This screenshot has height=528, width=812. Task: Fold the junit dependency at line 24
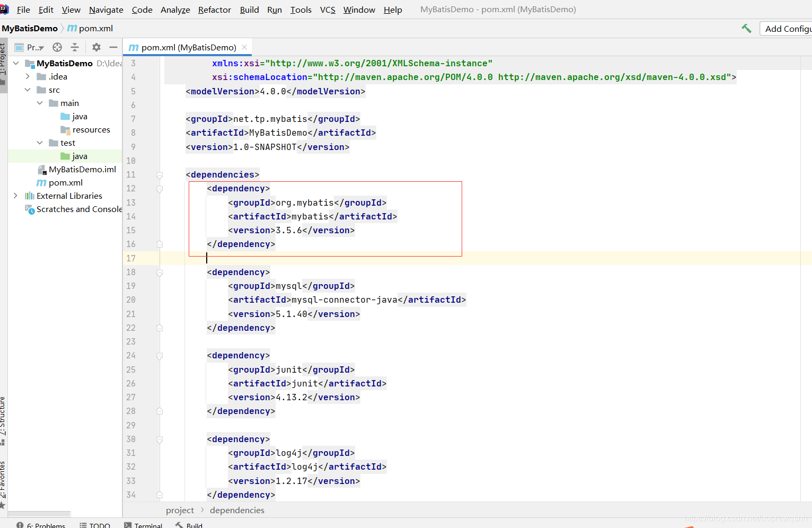[x=160, y=356]
